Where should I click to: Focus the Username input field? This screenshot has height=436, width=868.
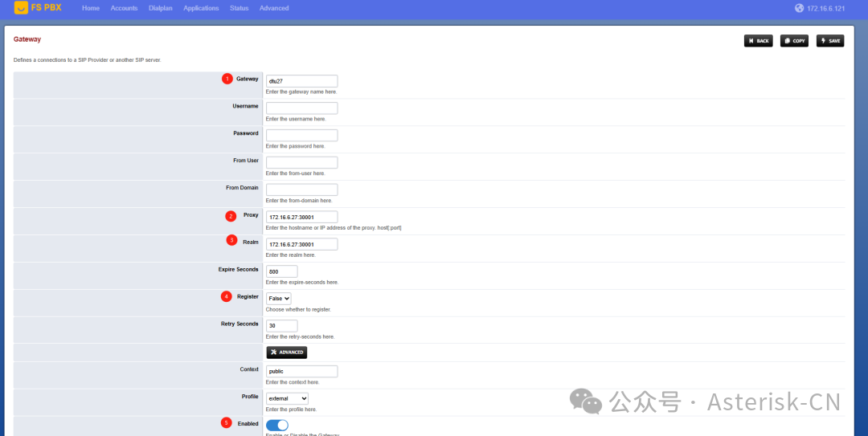(301, 108)
